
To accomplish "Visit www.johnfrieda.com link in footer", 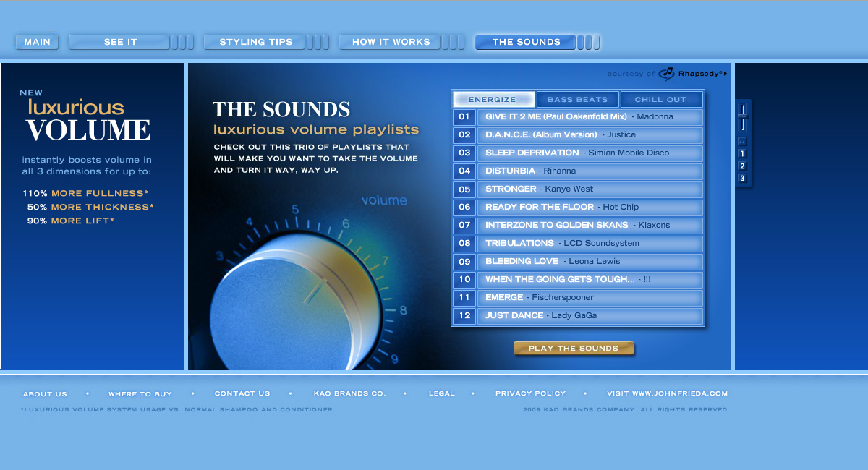I will pos(667,394).
